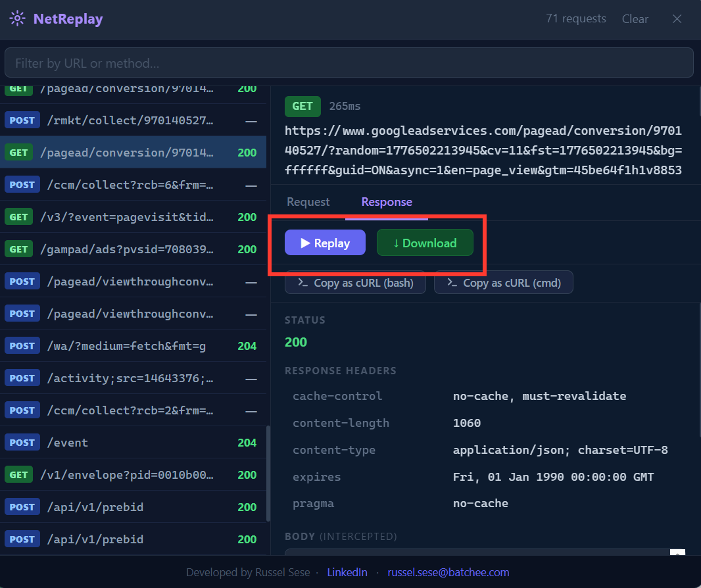Select the POST /wa/?medium=fetch request
The height and width of the screenshot is (588, 701).
pyautogui.click(x=132, y=346)
